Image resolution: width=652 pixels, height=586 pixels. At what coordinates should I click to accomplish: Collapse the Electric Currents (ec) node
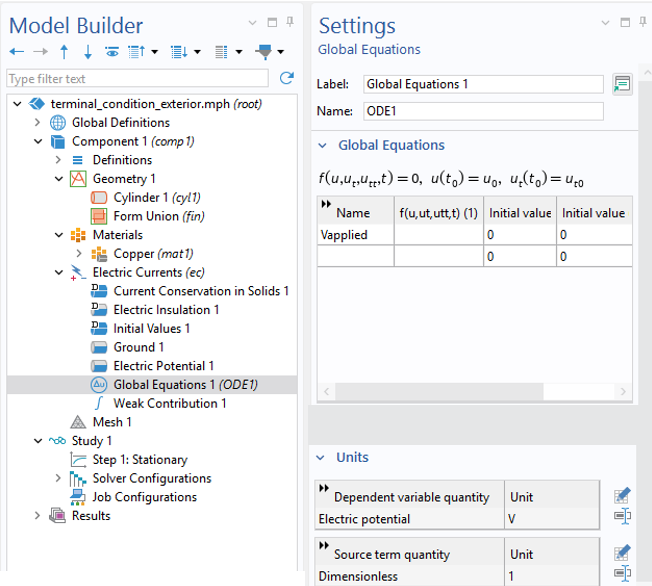click(59, 272)
